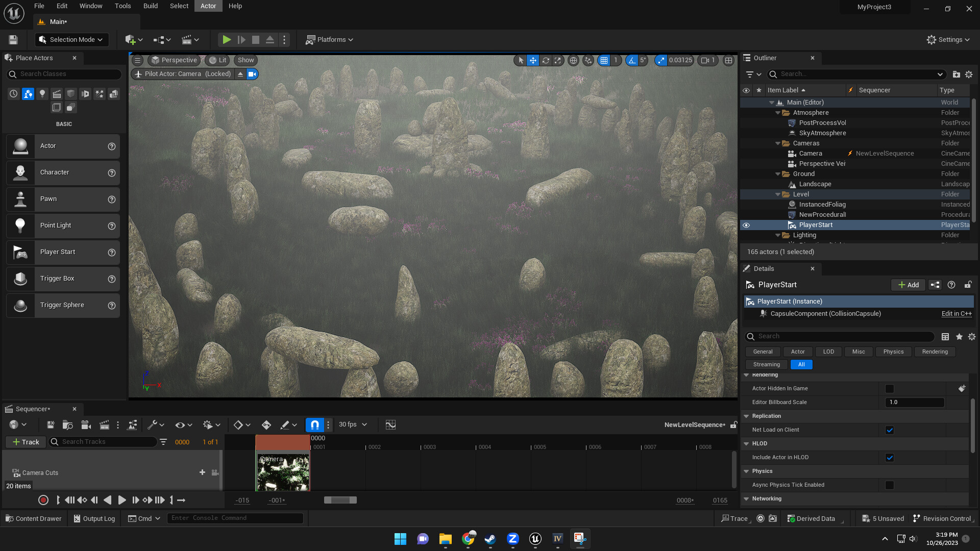Open the Selection Mode dropdown
Image resolution: width=980 pixels, height=551 pixels.
(x=71, y=40)
